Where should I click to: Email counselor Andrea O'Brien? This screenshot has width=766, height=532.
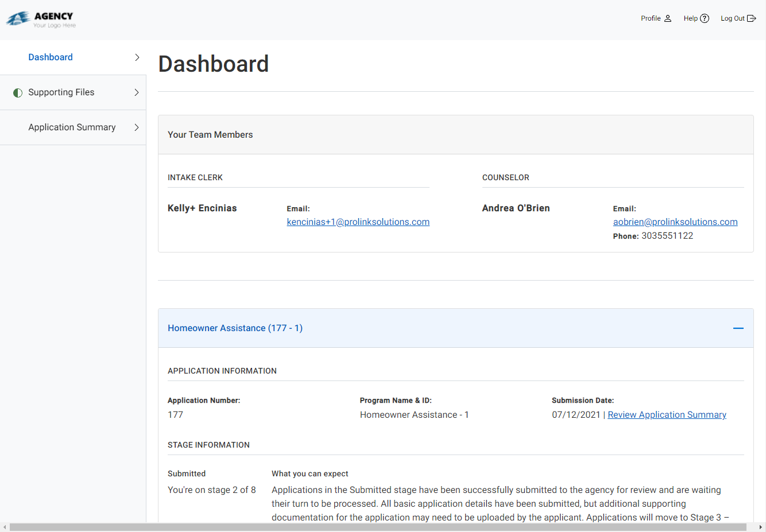click(675, 222)
